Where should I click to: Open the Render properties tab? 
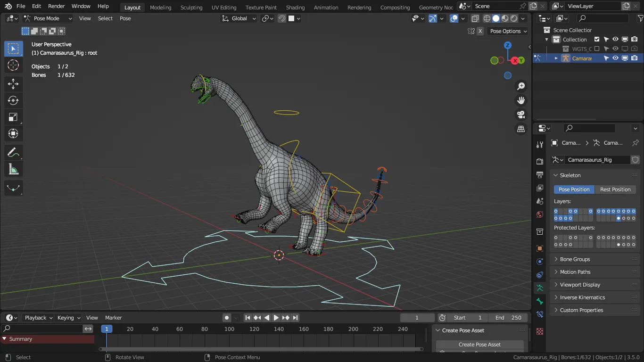coord(540,162)
